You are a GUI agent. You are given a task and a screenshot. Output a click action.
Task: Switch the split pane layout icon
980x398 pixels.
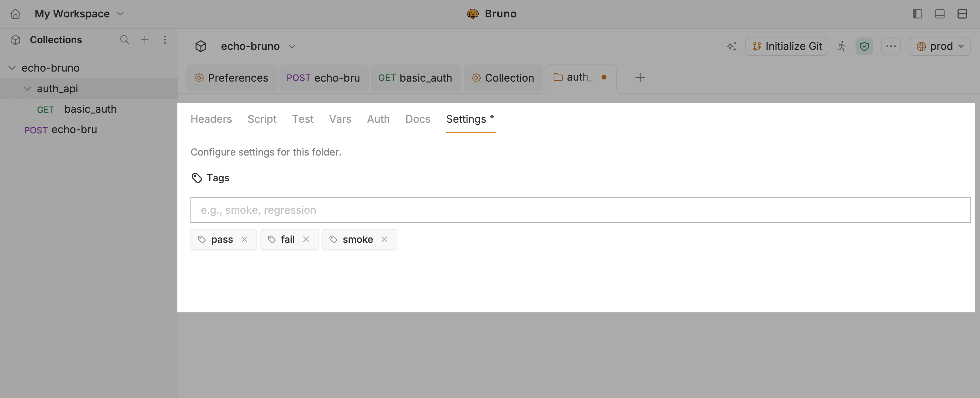tap(962, 14)
